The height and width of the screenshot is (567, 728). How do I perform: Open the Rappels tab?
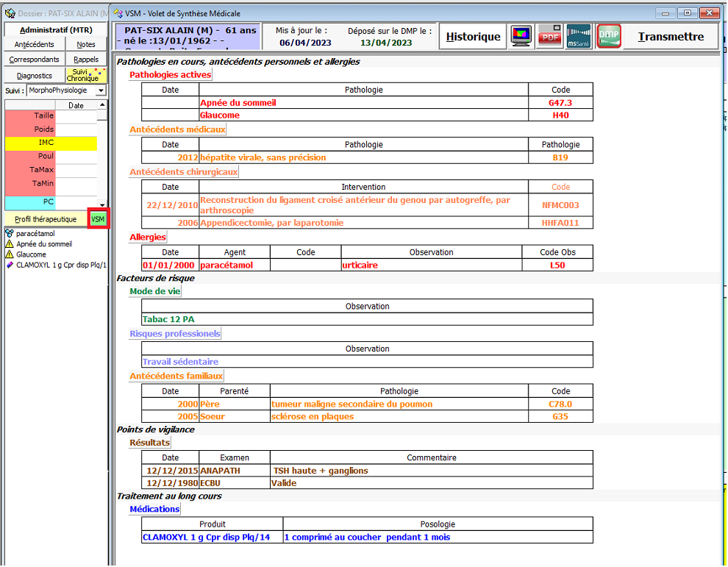(x=86, y=60)
